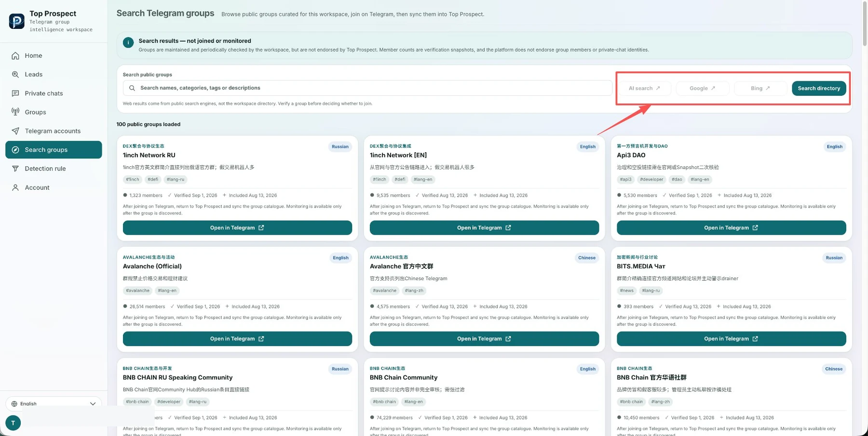The height and width of the screenshot is (436, 868).
Task: Click the Search groups compass icon
Action: point(15,150)
